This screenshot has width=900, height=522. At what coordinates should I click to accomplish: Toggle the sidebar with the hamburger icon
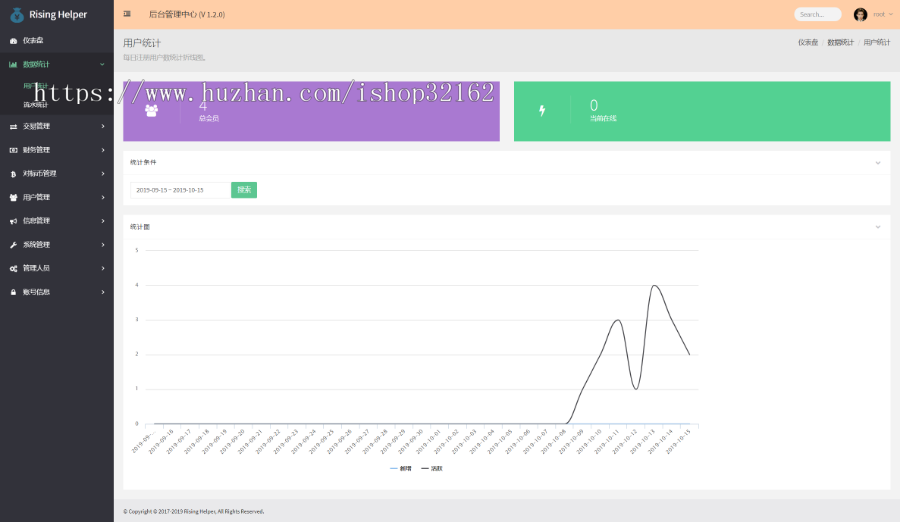(127, 14)
